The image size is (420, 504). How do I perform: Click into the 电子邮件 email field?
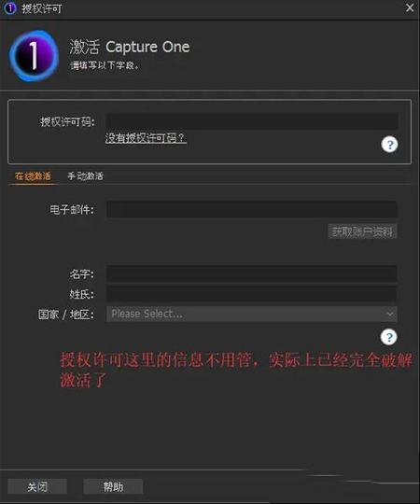pos(252,210)
